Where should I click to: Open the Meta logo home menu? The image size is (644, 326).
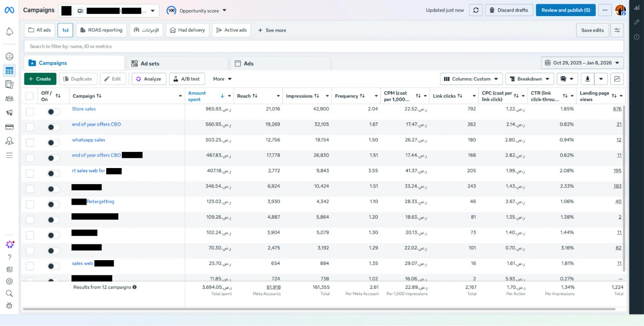coord(9,10)
